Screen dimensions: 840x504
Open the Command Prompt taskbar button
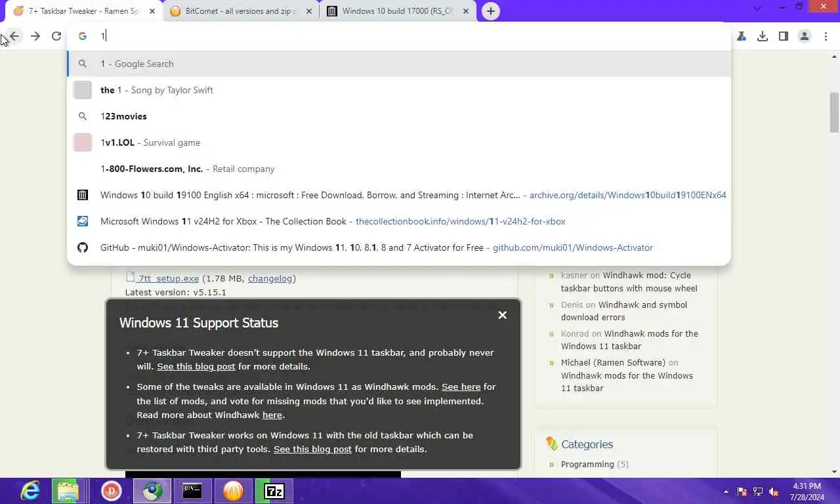[192, 490]
